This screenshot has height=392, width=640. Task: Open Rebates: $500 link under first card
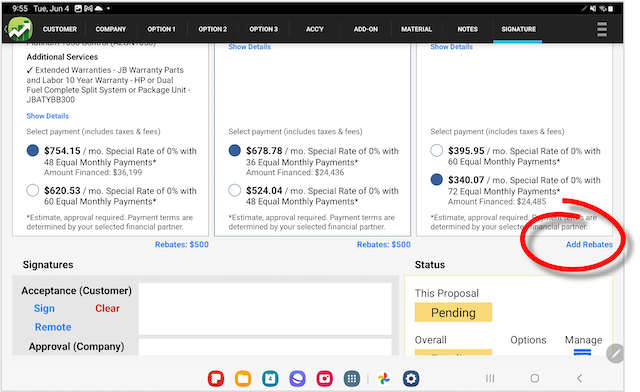(182, 244)
